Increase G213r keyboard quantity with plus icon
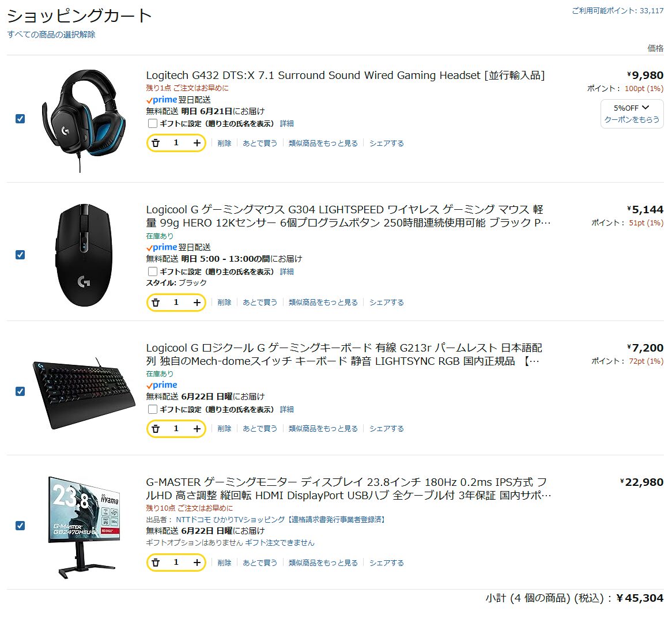This screenshot has height=619, width=672. pos(197,429)
